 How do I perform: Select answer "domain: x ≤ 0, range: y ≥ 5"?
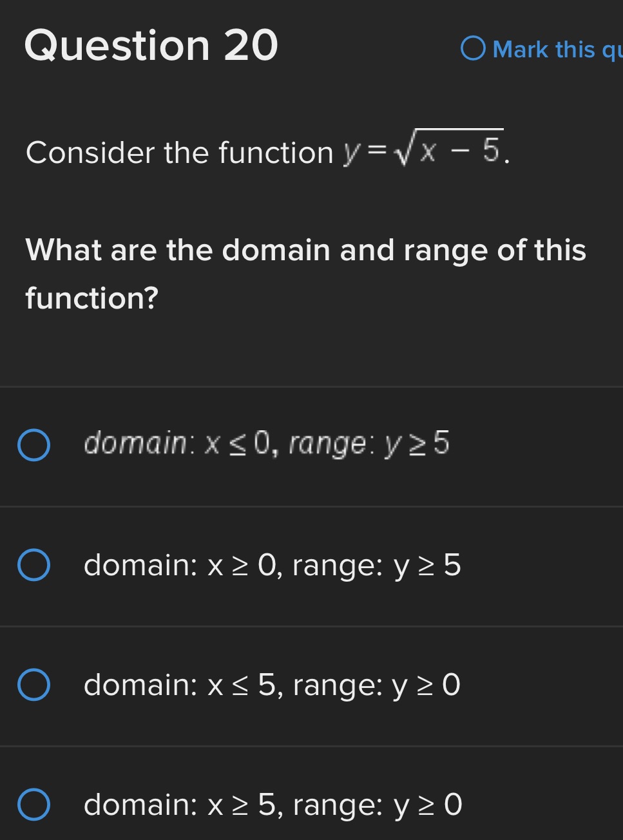point(267,444)
